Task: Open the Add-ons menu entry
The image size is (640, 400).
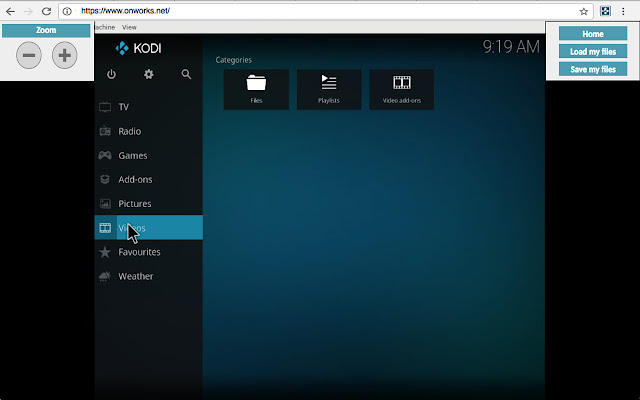Action: (x=149, y=179)
